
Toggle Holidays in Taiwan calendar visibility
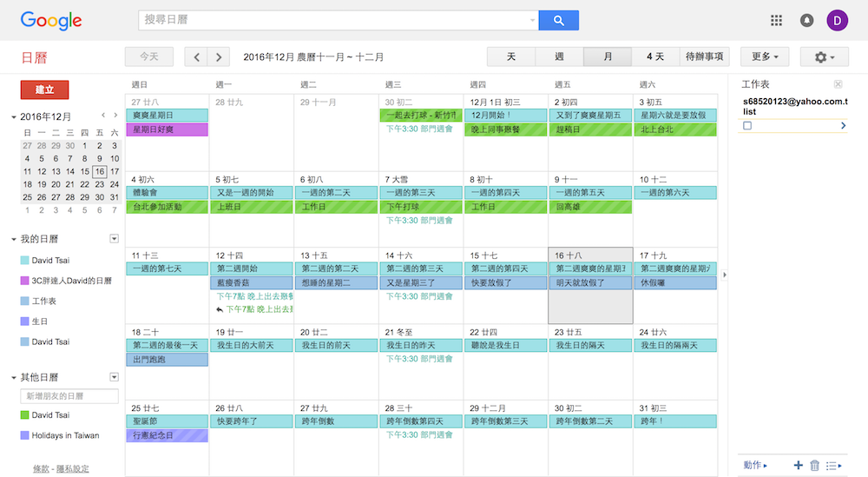pos(25,435)
